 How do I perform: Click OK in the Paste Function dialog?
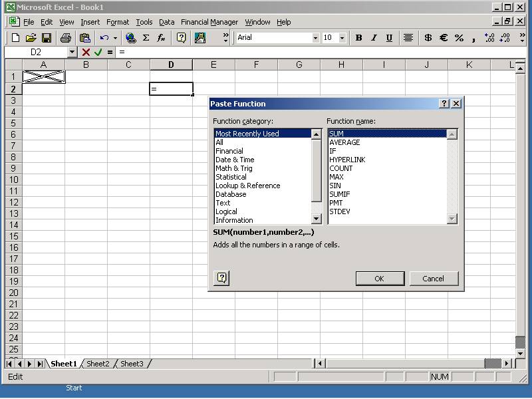(x=379, y=279)
